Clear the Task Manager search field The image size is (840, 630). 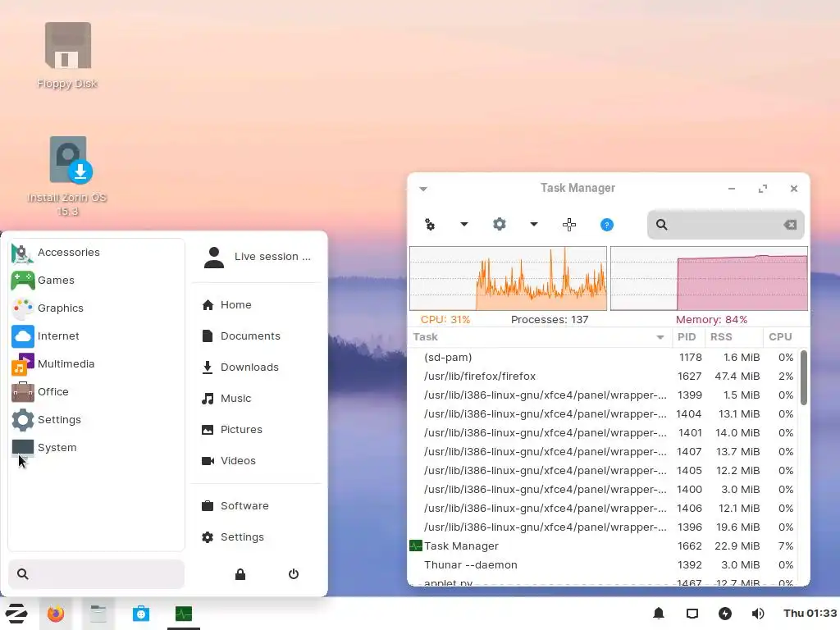pos(790,225)
